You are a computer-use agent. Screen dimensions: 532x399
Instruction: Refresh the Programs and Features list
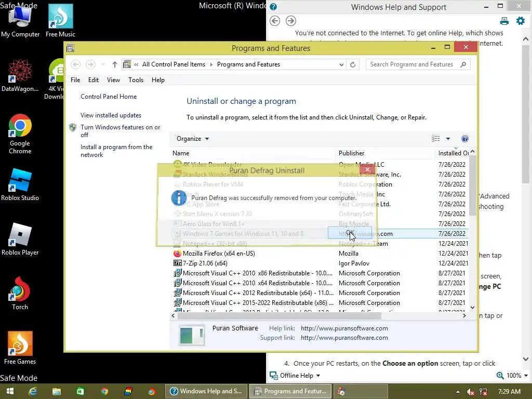click(353, 64)
